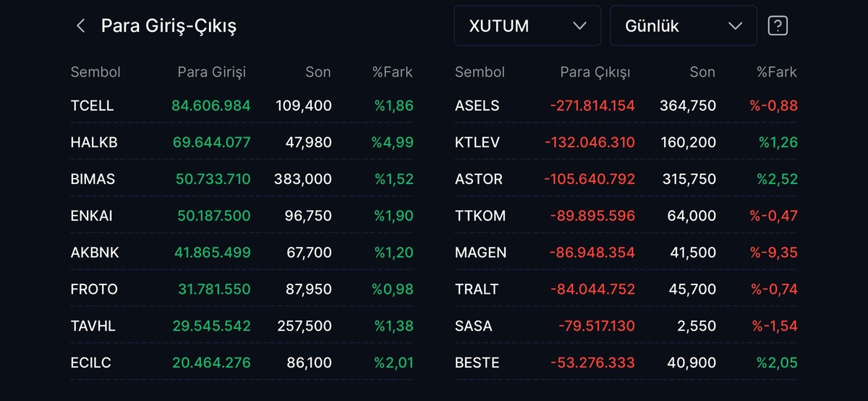Image resolution: width=868 pixels, height=401 pixels.
Task: Open the HALKB stock symbol
Action: point(94,143)
